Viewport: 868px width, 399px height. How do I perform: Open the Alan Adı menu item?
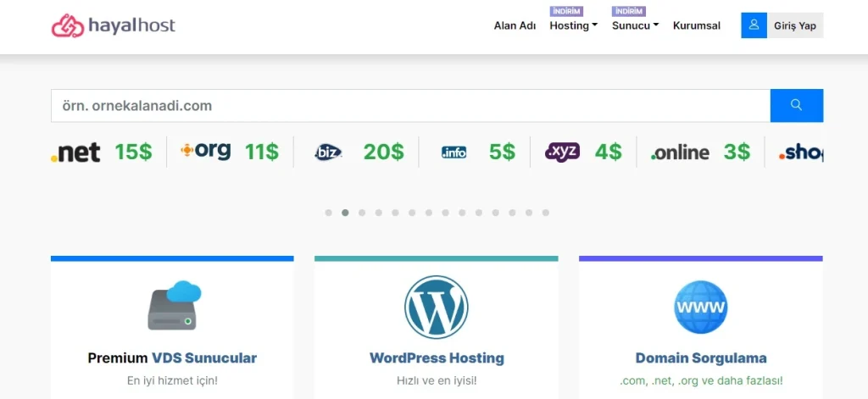(515, 25)
